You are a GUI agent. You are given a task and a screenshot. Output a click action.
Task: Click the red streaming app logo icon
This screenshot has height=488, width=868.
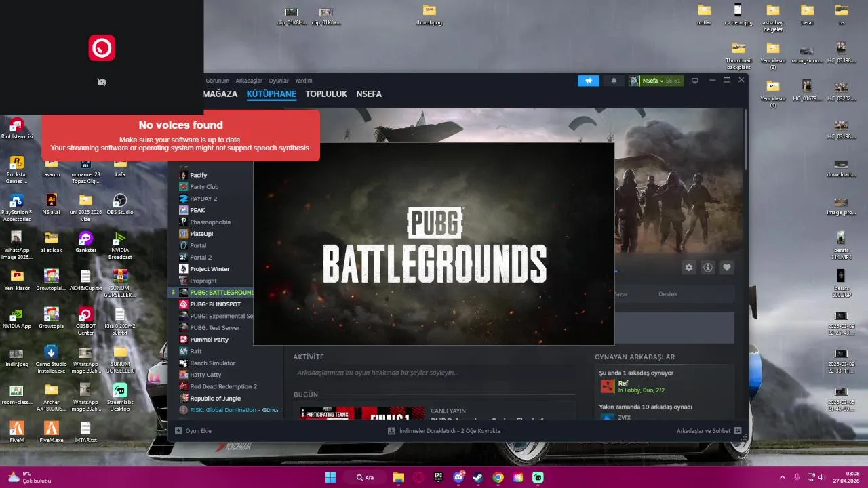pos(102,48)
